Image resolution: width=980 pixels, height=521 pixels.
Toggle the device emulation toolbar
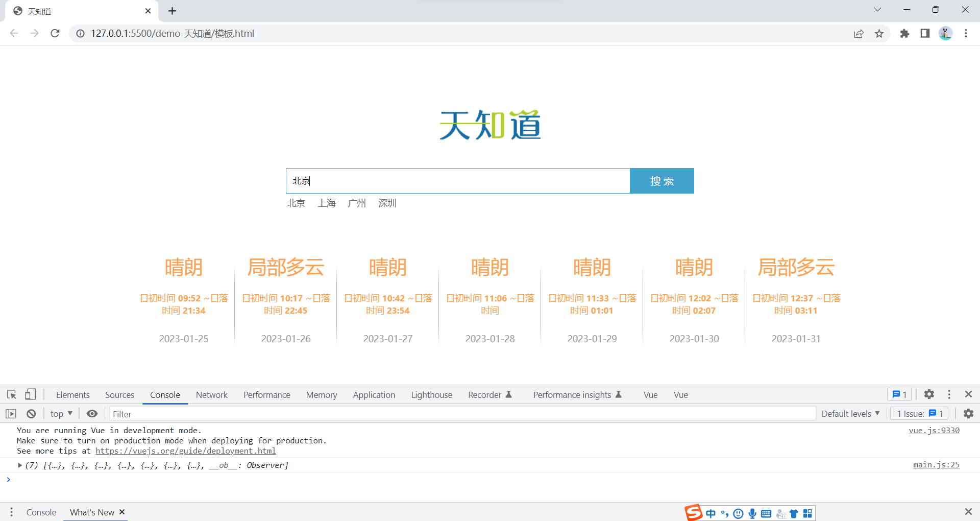tap(31, 394)
